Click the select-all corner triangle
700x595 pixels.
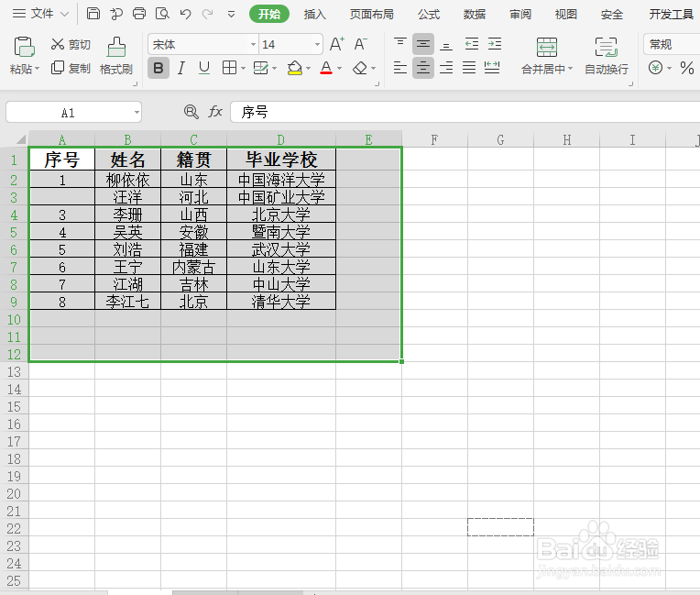[x=20, y=140]
